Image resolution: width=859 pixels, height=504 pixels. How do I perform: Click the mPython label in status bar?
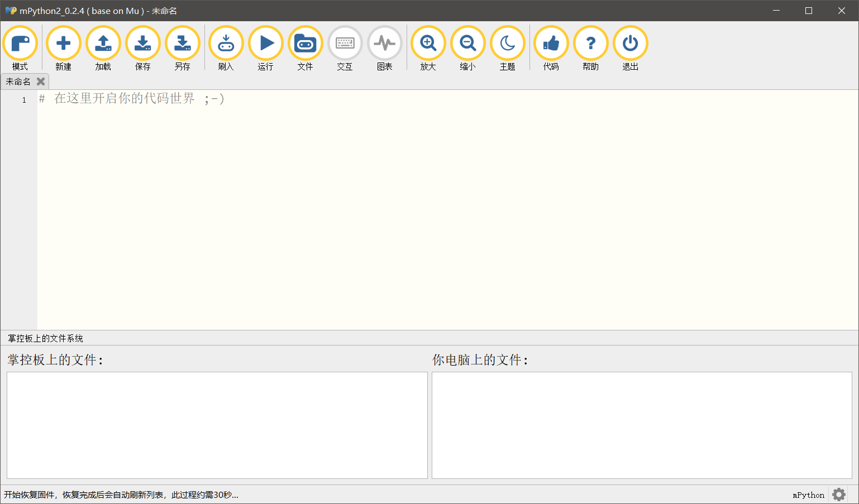808,495
